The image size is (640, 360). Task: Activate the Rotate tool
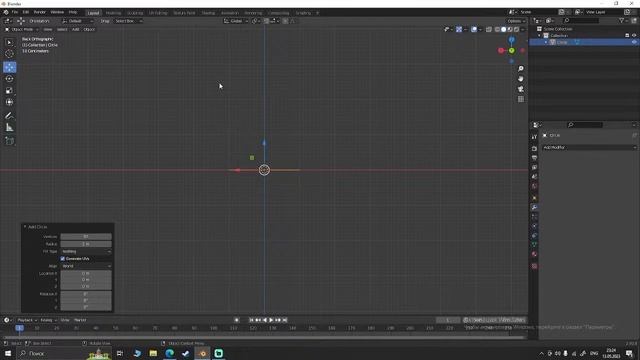pyautogui.click(x=9, y=79)
